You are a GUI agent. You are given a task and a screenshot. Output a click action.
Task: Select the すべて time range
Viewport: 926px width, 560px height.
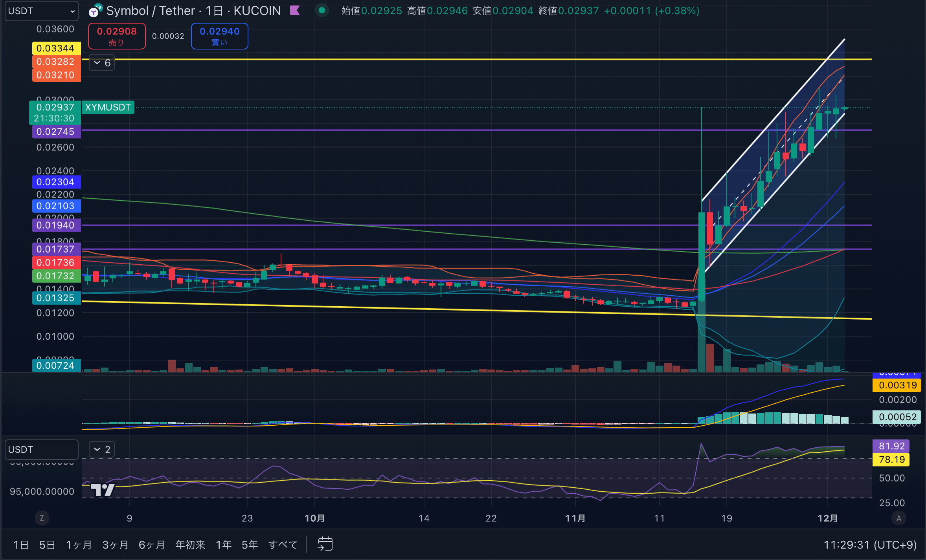[283, 545]
